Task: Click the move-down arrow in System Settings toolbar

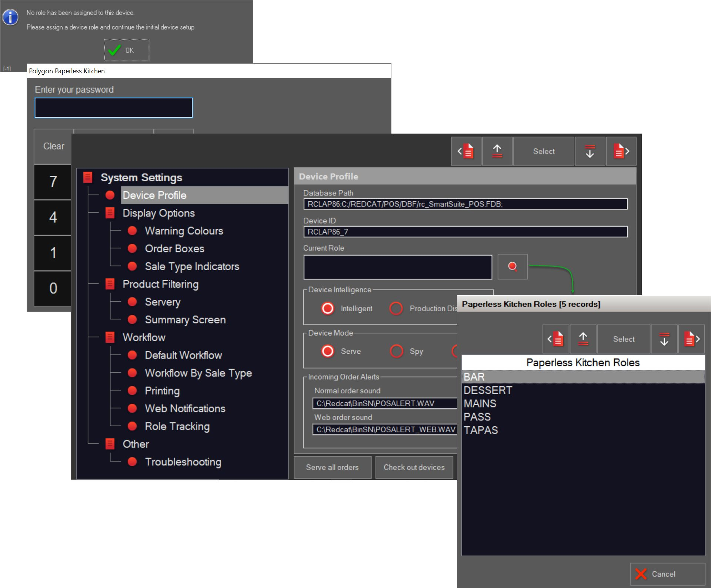Action: coord(590,151)
